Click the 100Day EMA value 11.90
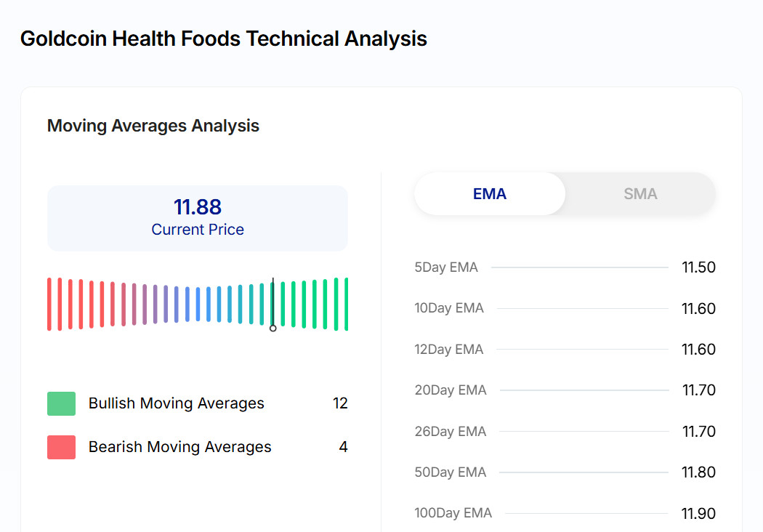763x532 pixels. [698, 514]
